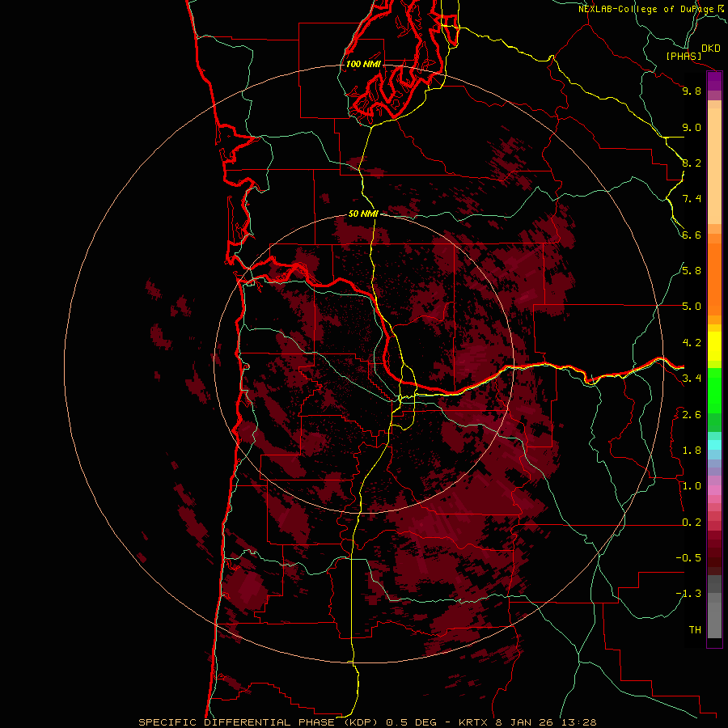
Task: Click the bright yellow band of the color scale
Action: pyautogui.click(x=714, y=346)
